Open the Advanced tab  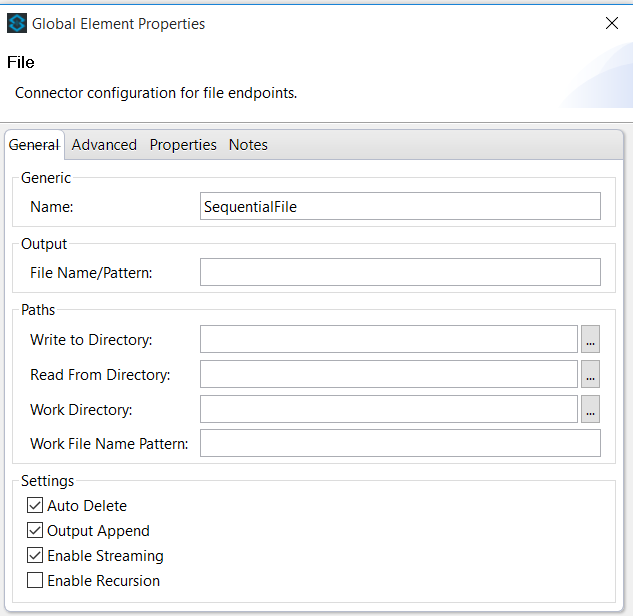pyautogui.click(x=104, y=145)
